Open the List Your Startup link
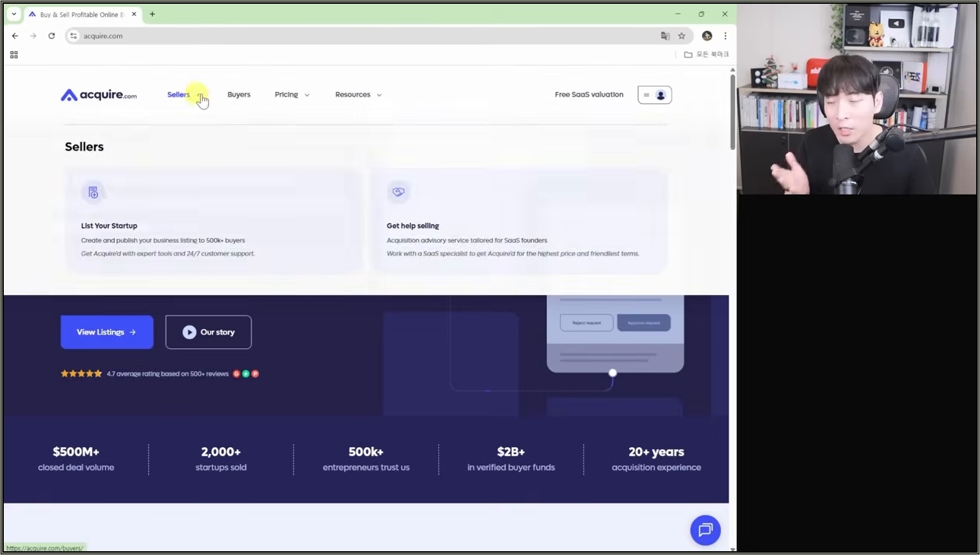 pos(109,226)
